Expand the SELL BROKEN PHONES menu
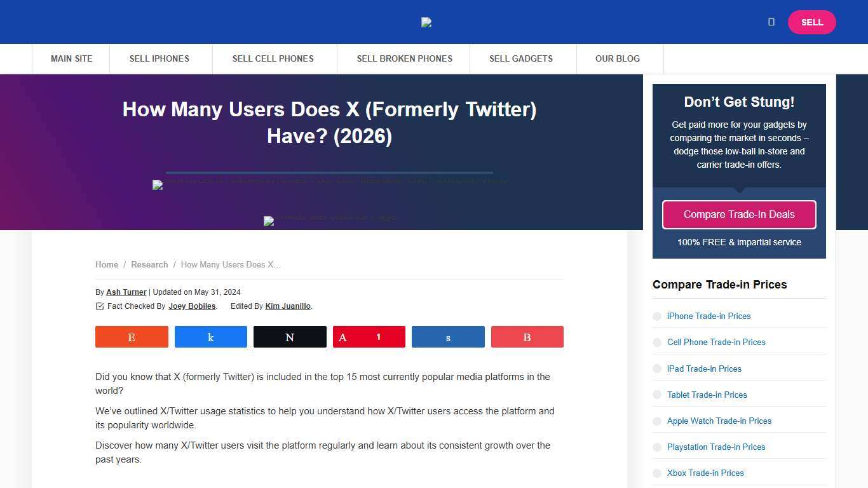The image size is (868, 488). pos(404,58)
